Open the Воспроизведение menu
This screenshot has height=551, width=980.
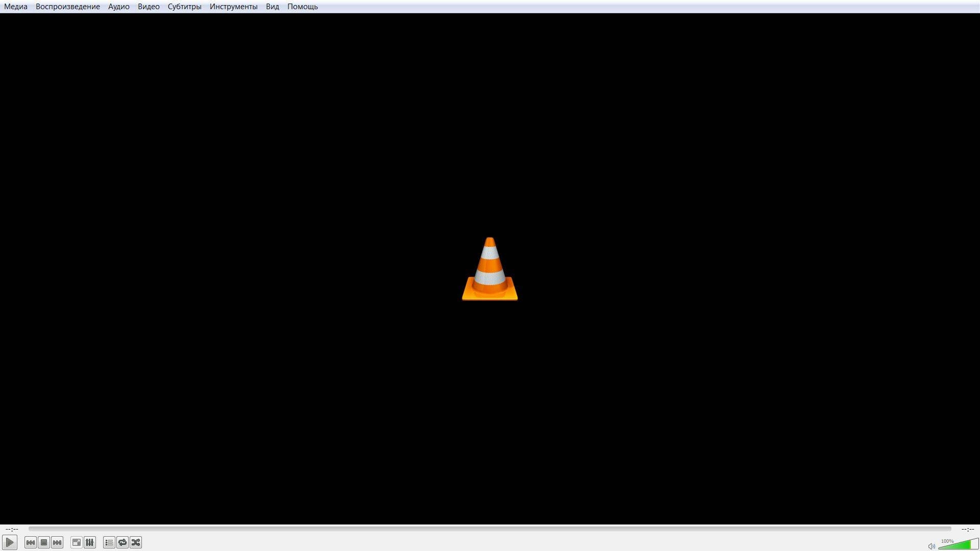(x=68, y=7)
